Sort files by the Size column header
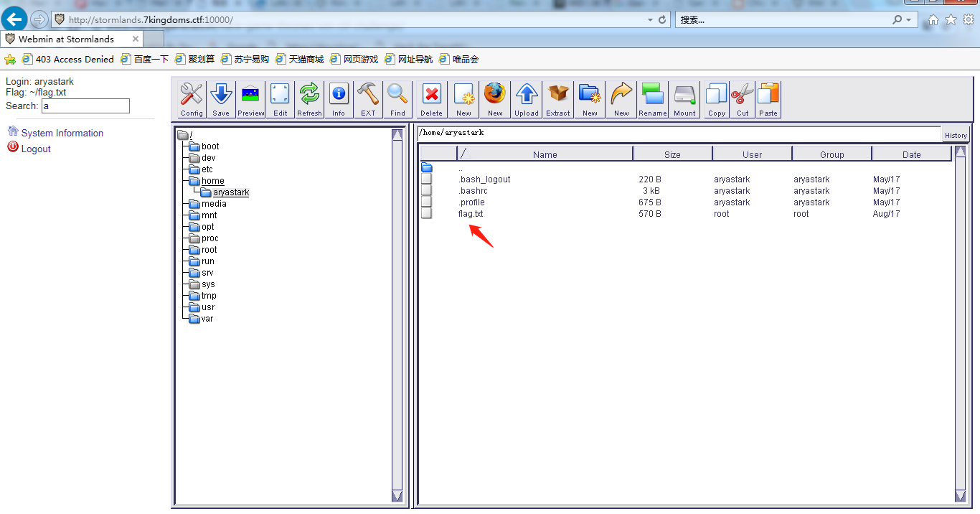 pos(672,154)
